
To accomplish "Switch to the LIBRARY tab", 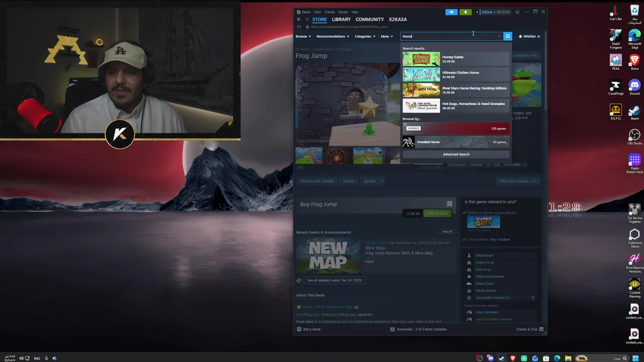I will (341, 20).
